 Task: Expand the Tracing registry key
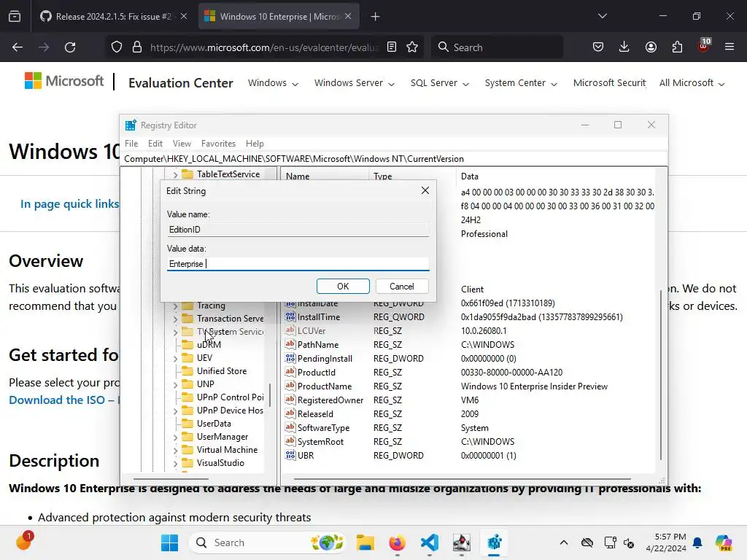pyautogui.click(x=175, y=306)
